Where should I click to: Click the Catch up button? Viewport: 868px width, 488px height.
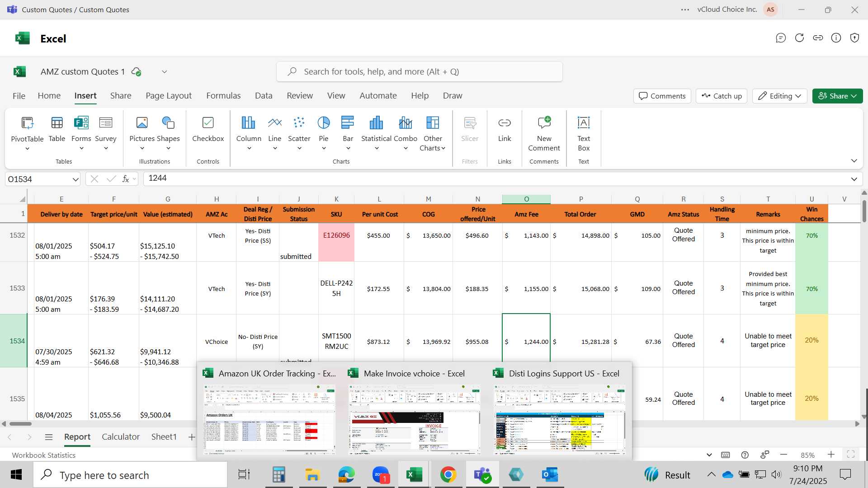(x=722, y=96)
